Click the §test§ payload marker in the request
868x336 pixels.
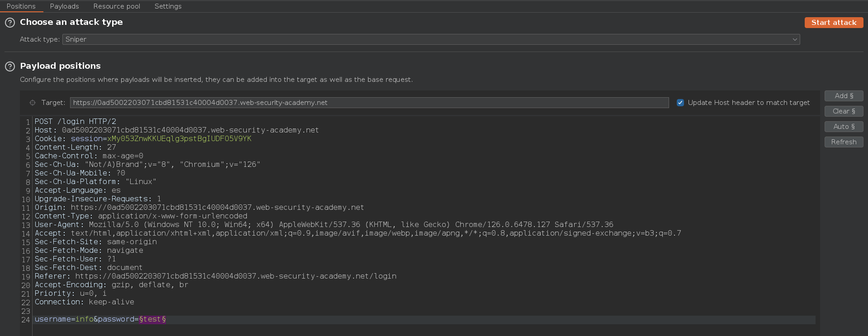tap(152, 319)
